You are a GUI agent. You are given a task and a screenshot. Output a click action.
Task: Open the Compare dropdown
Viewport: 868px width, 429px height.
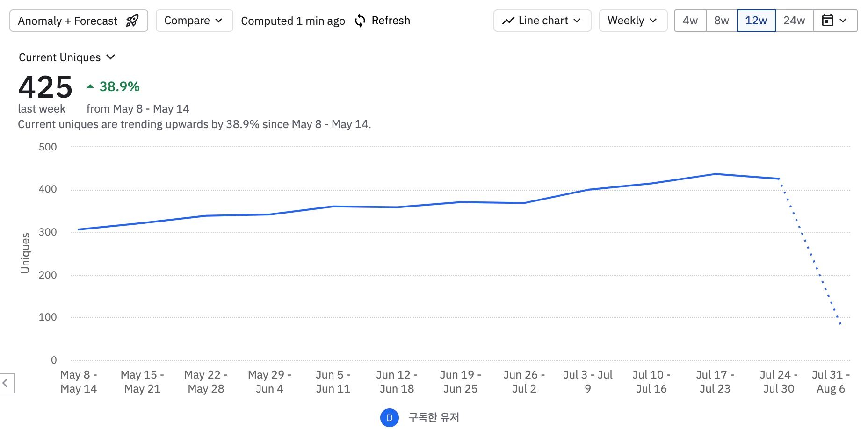(x=194, y=21)
